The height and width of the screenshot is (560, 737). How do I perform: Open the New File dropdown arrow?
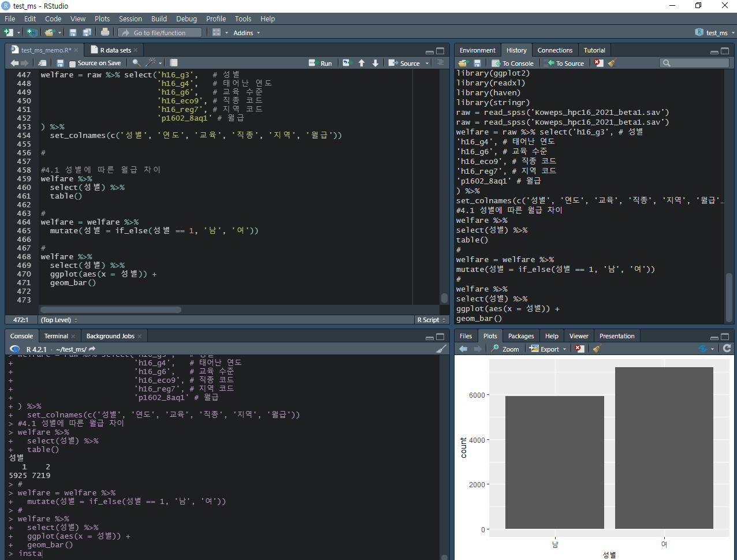pyautogui.click(x=19, y=33)
